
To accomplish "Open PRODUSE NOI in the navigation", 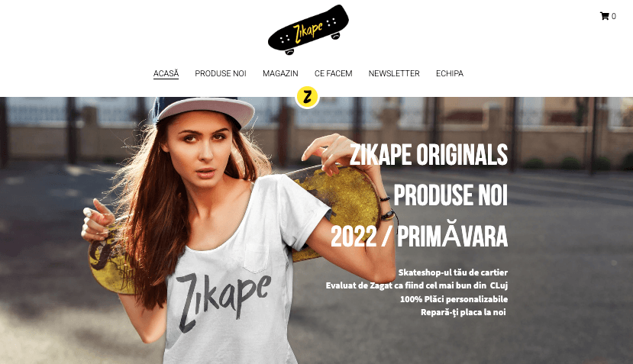I will (x=221, y=73).
